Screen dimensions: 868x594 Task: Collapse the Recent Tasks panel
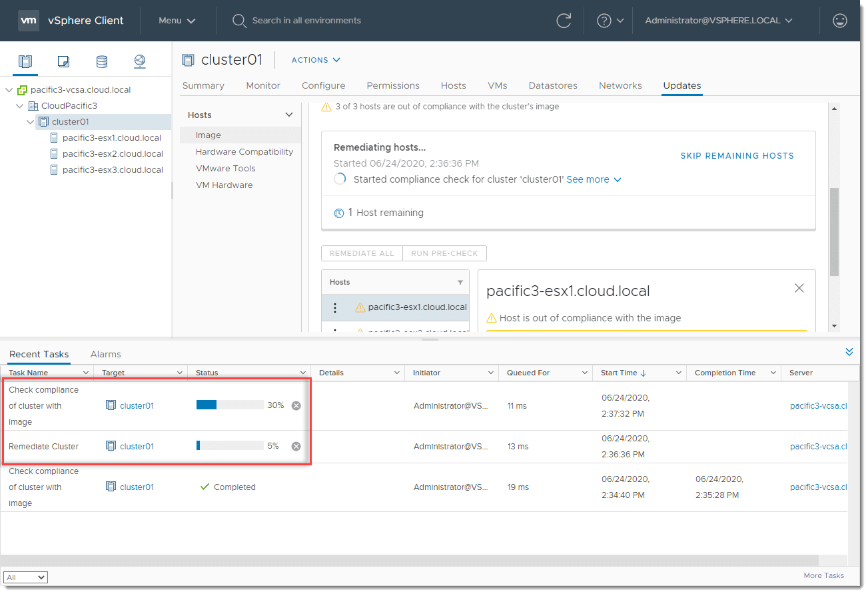pyautogui.click(x=849, y=351)
